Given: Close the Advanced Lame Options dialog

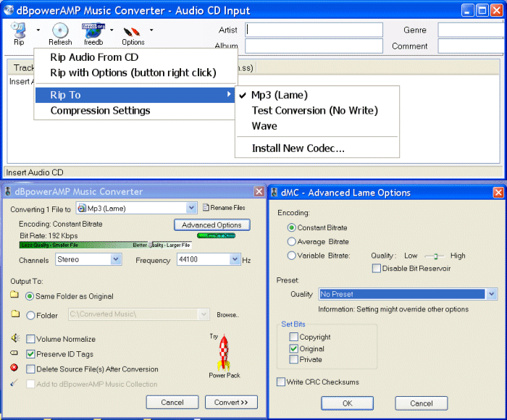Looking at the screenshot, I should pyautogui.click(x=498, y=193).
